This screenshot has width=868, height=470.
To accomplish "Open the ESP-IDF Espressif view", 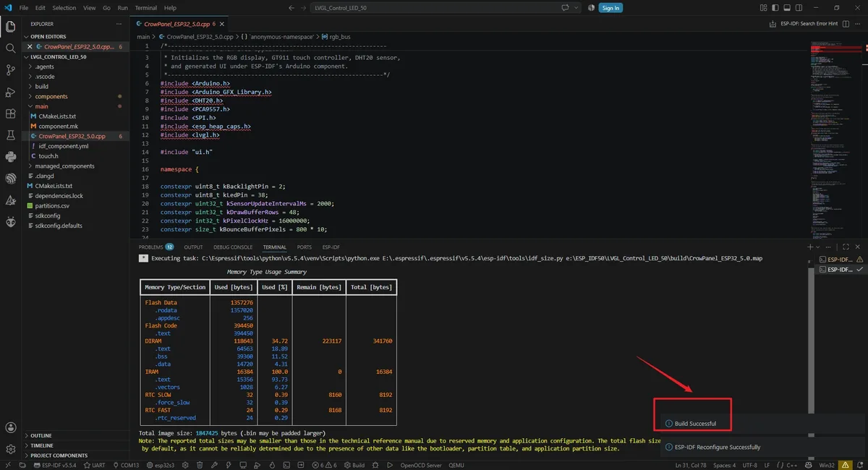I will pos(10,179).
